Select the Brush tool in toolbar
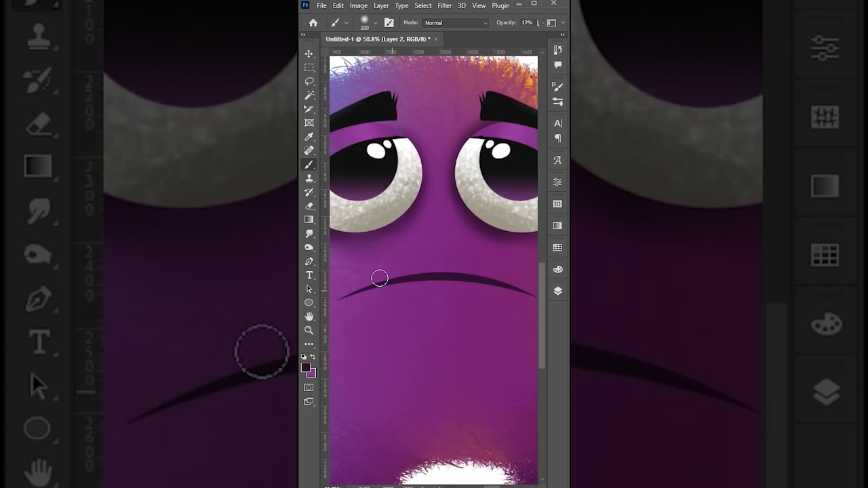This screenshot has width=868, height=488. pyautogui.click(x=309, y=164)
